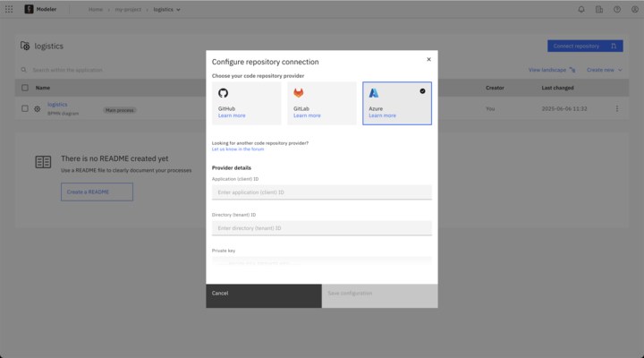
Task: Open Azure Learn more link
Action: tap(383, 115)
